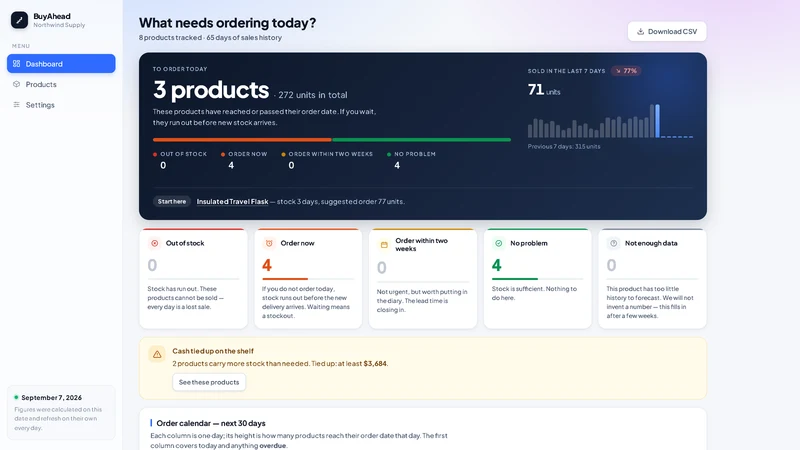Click the NO PROBLEM legend label
This screenshot has height=450, width=800.
click(415, 154)
